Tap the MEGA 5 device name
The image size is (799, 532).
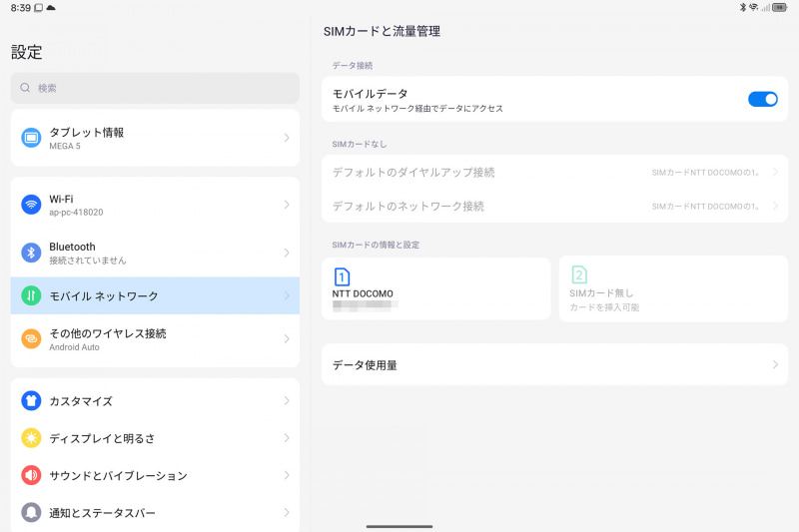coord(65,146)
